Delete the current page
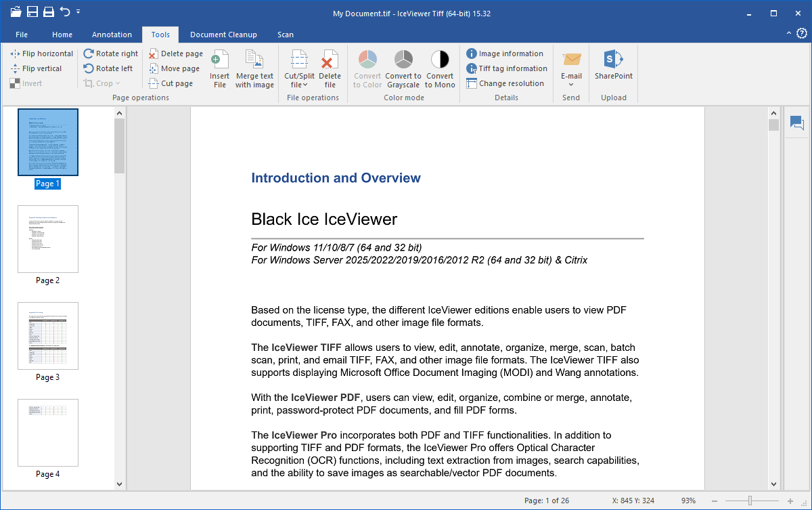 click(x=176, y=54)
